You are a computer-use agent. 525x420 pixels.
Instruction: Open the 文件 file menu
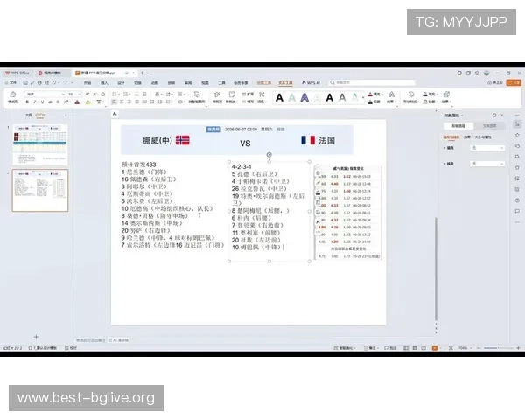coord(11,82)
